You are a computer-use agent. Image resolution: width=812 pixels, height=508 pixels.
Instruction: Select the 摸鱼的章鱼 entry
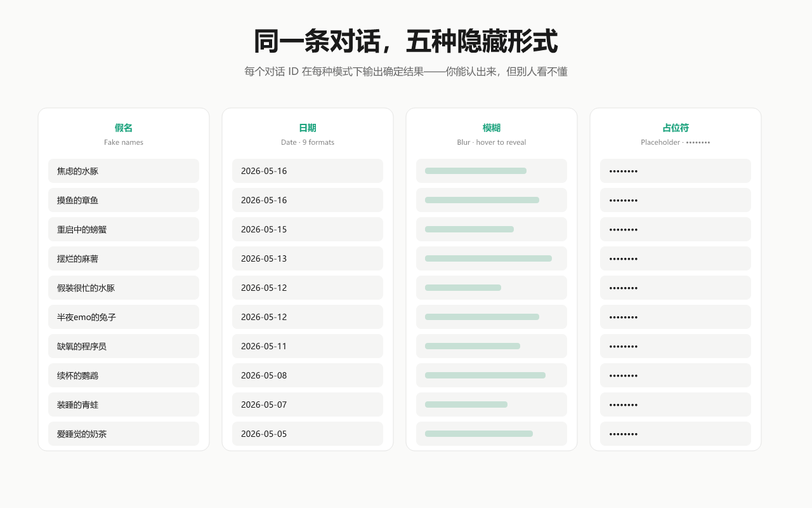[124, 200]
